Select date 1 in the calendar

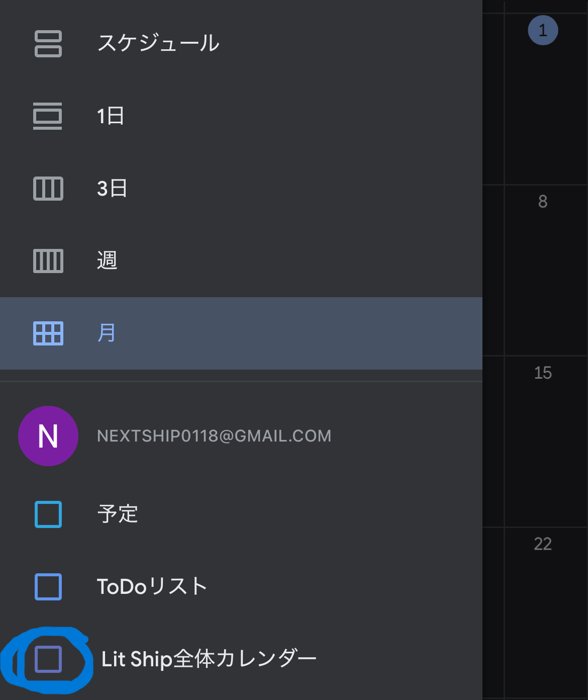(543, 30)
